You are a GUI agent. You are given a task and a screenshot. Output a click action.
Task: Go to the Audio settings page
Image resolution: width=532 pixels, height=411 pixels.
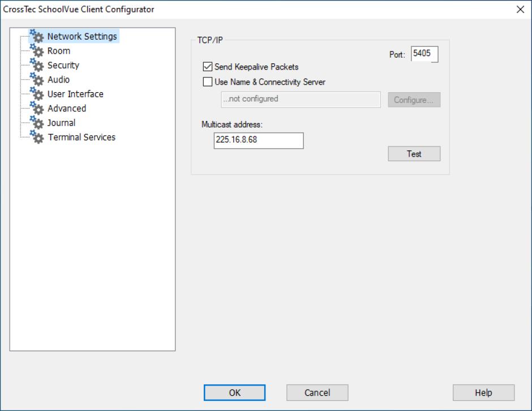58,80
